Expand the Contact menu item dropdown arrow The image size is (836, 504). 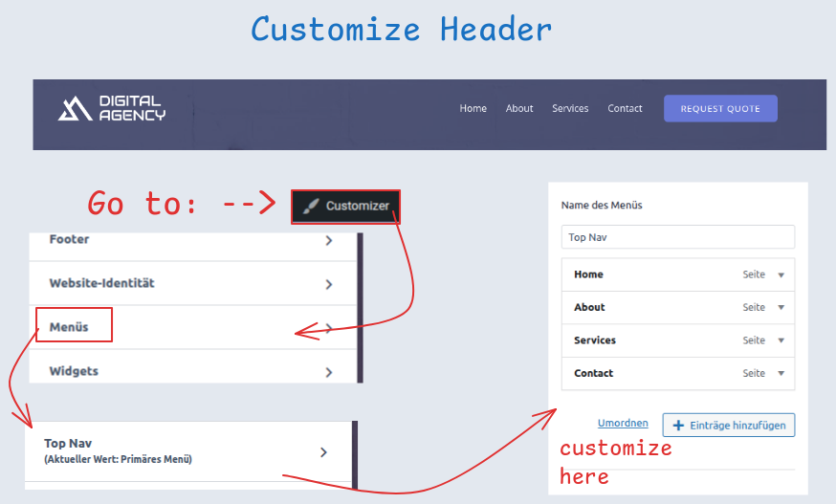781,374
